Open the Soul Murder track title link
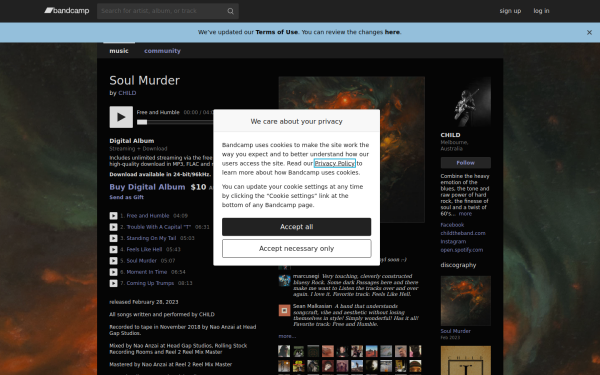The height and width of the screenshot is (375, 600). [142, 261]
